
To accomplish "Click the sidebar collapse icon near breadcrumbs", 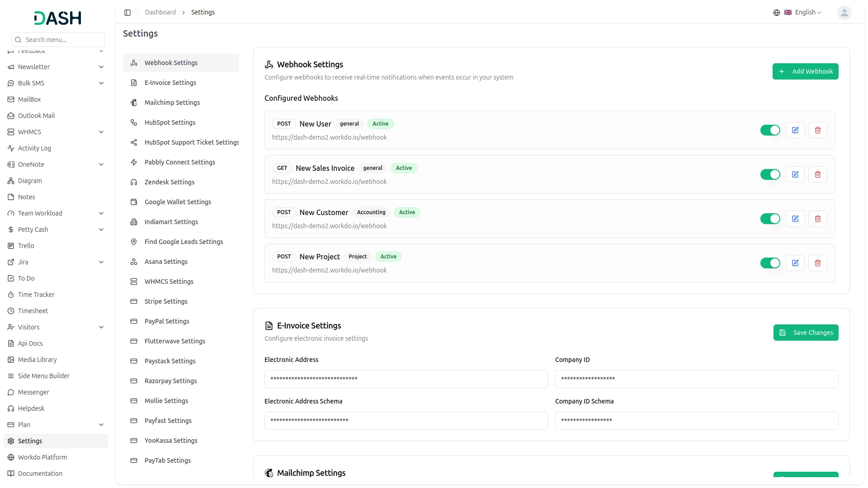I will tap(127, 12).
